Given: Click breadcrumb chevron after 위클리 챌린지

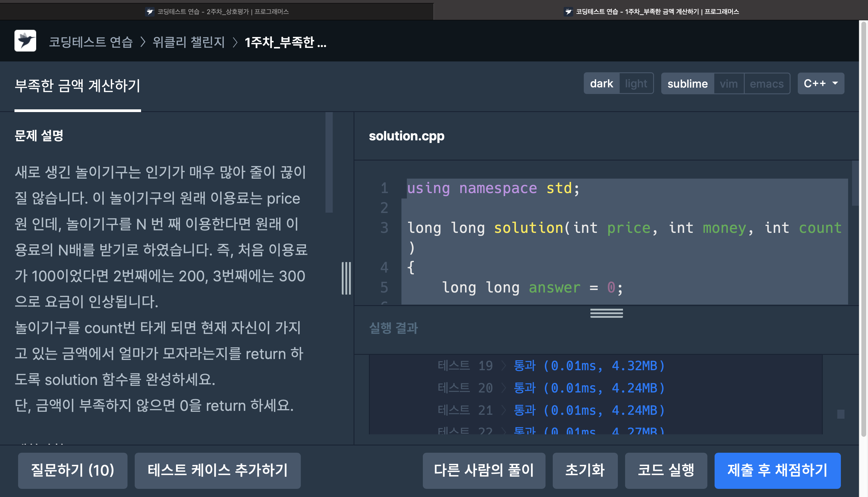Looking at the screenshot, I should coord(235,42).
